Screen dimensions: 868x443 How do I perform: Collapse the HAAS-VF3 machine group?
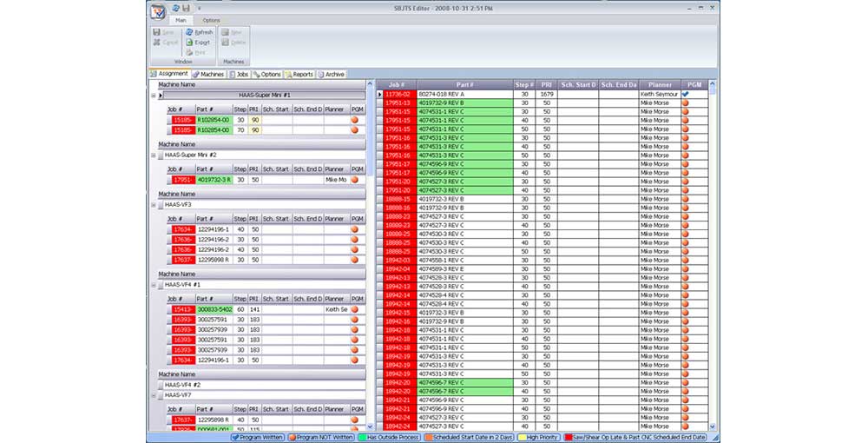154,205
